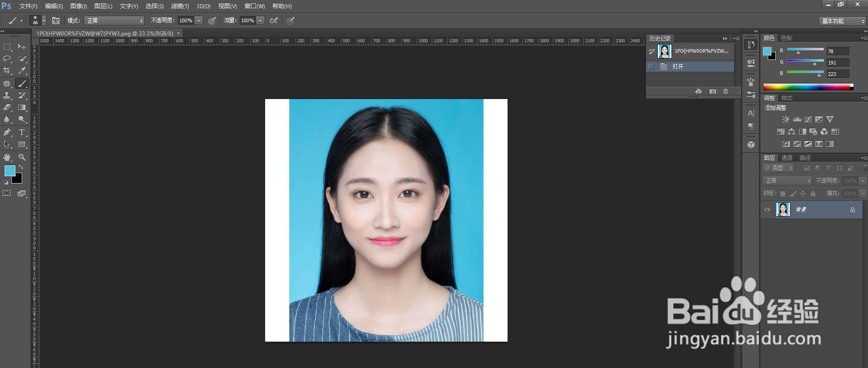The height and width of the screenshot is (368, 868).
Task: Change the screen mode
Action: (x=21, y=193)
